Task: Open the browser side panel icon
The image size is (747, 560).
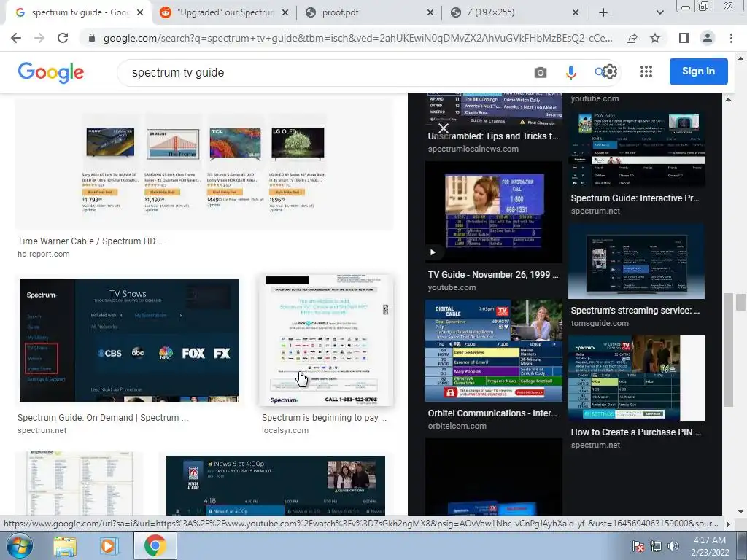Action: pyautogui.click(x=684, y=38)
